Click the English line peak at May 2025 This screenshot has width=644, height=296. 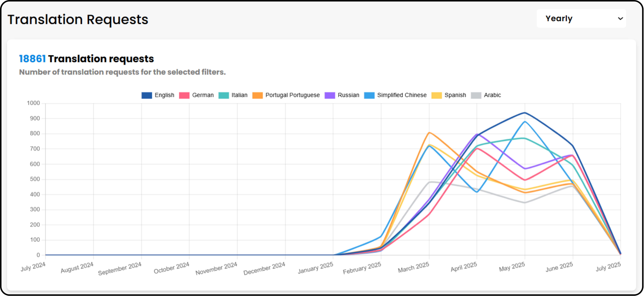525,113
